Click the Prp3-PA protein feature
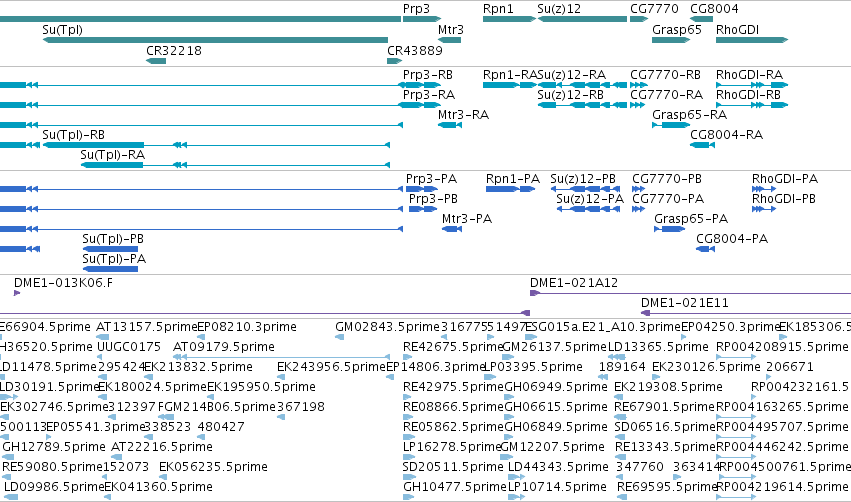This screenshot has width=851, height=502. 422,189
